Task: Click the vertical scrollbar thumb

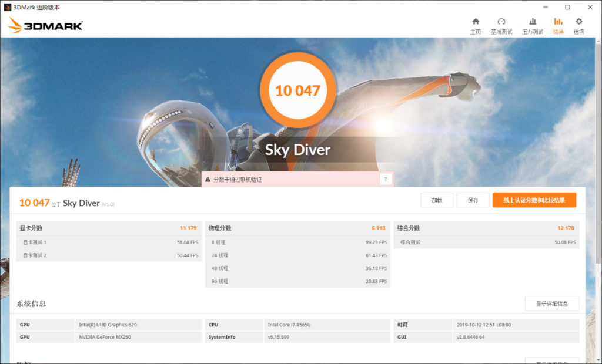Action: [598, 153]
